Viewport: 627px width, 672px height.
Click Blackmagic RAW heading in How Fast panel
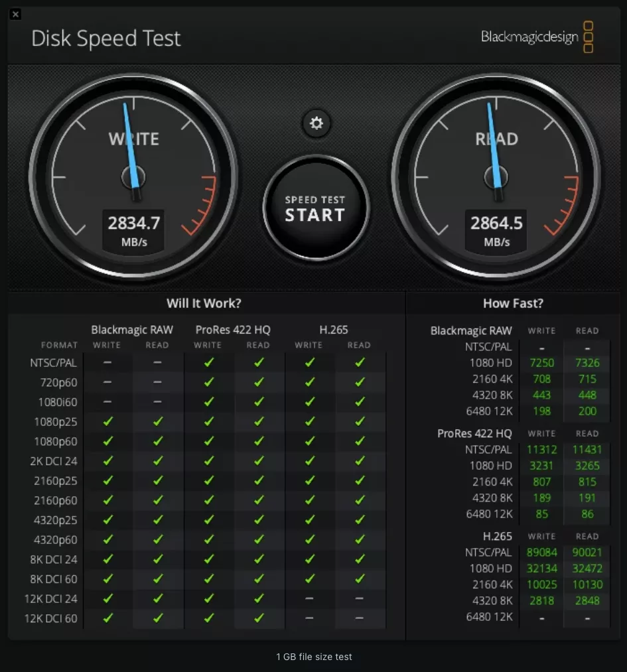pos(471,330)
